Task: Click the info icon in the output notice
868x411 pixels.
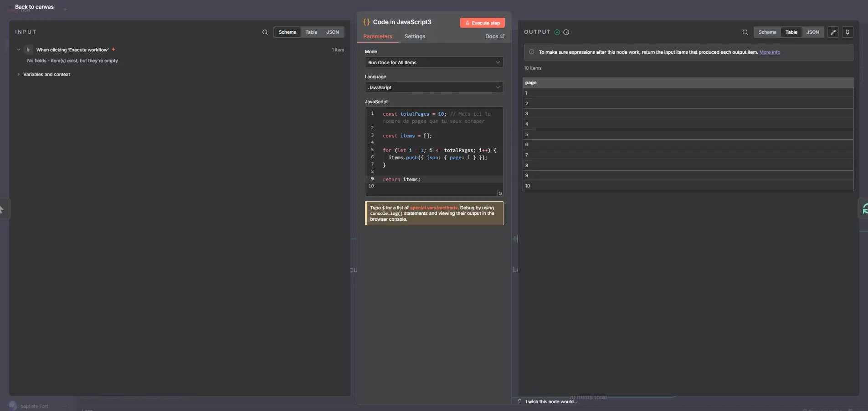Action: [531, 52]
